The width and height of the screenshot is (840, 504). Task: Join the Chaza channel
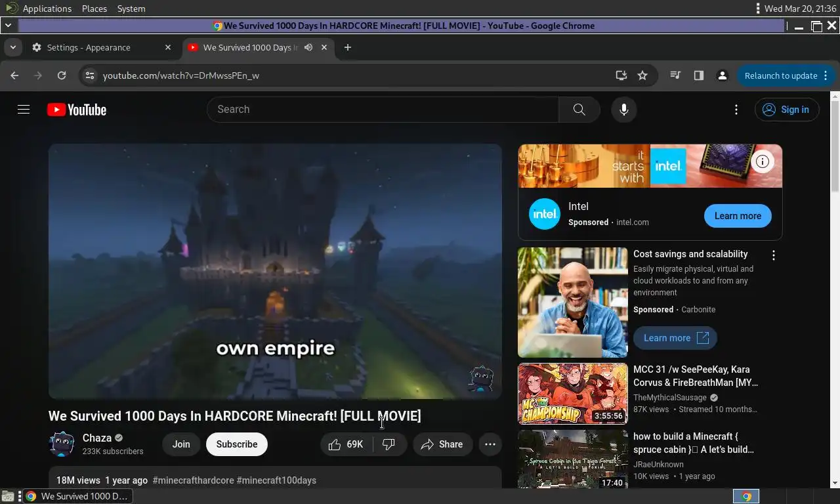coord(181,444)
